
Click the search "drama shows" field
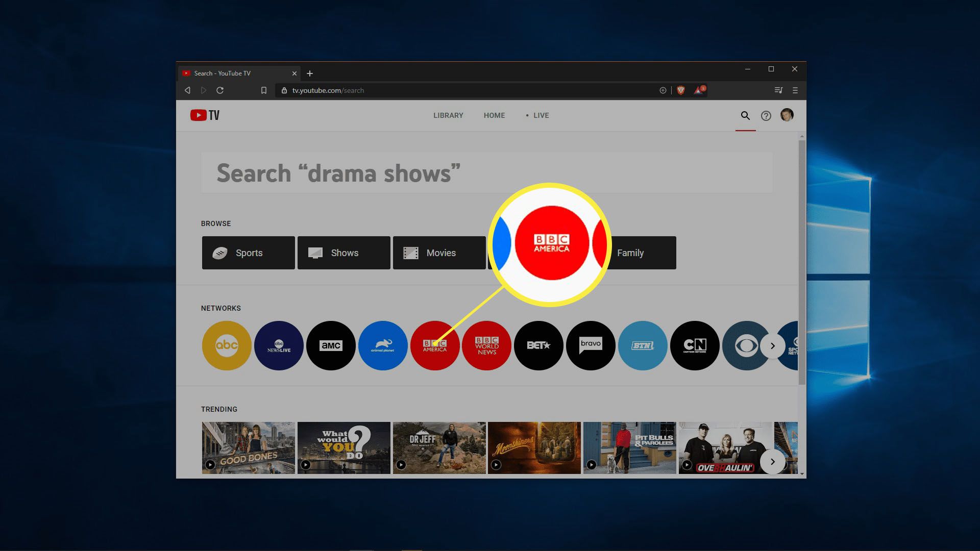[x=486, y=173]
